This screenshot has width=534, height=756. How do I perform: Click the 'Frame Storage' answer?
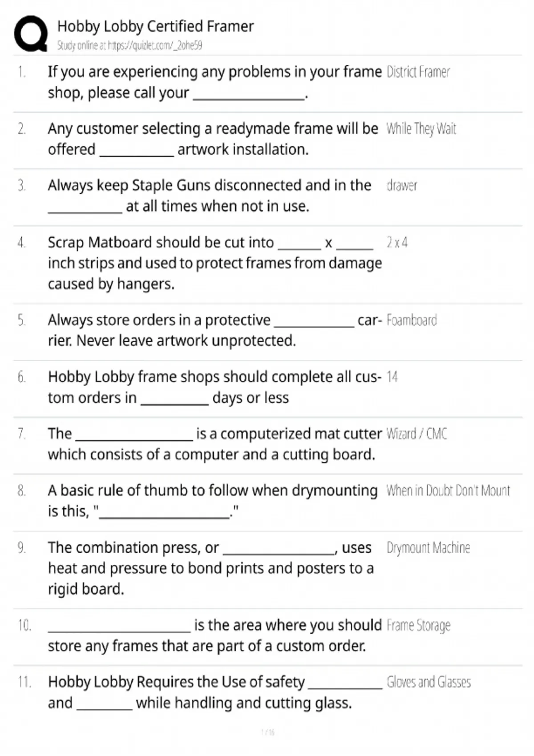tap(418, 625)
